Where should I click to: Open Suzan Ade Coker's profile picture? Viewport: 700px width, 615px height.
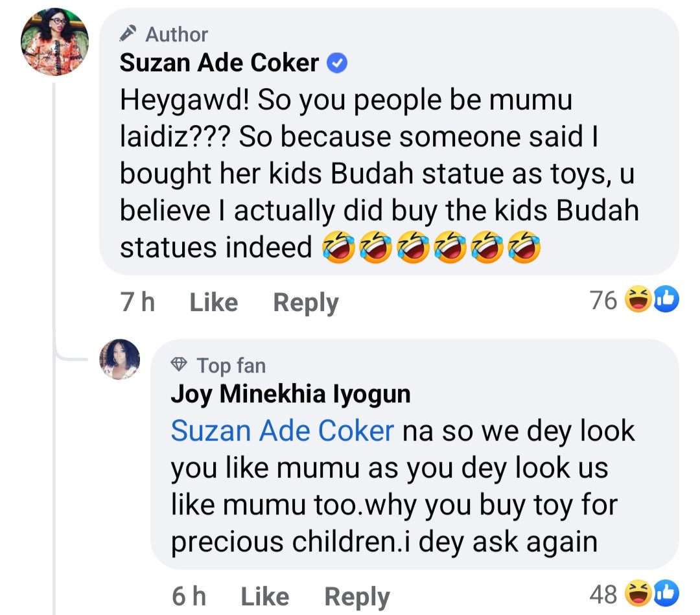click(x=55, y=43)
